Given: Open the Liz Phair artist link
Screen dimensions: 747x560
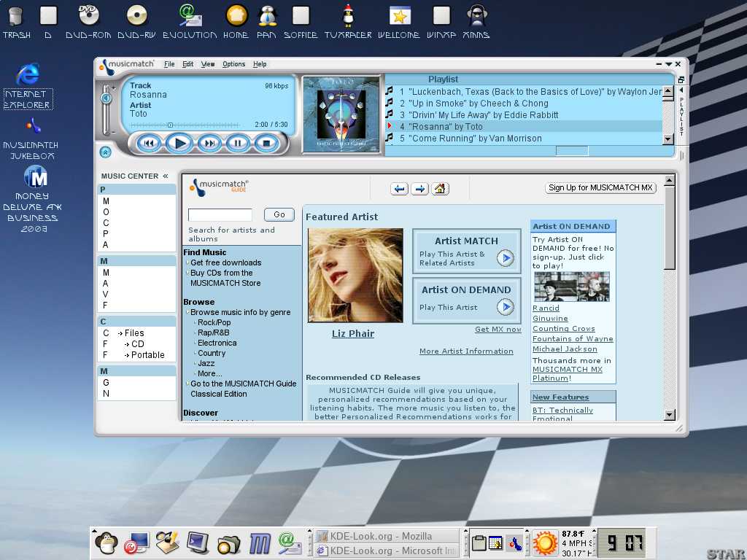Looking at the screenshot, I should pos(353,333).
